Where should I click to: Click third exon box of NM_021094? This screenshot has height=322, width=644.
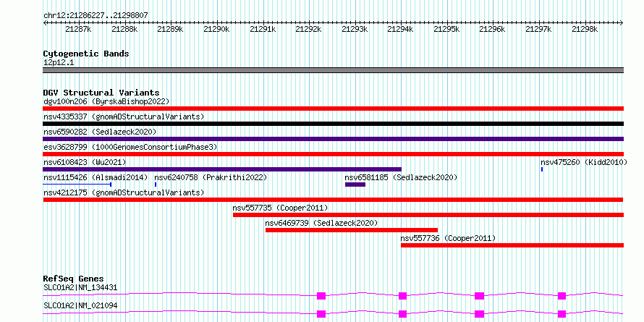(x=479, y=314)
